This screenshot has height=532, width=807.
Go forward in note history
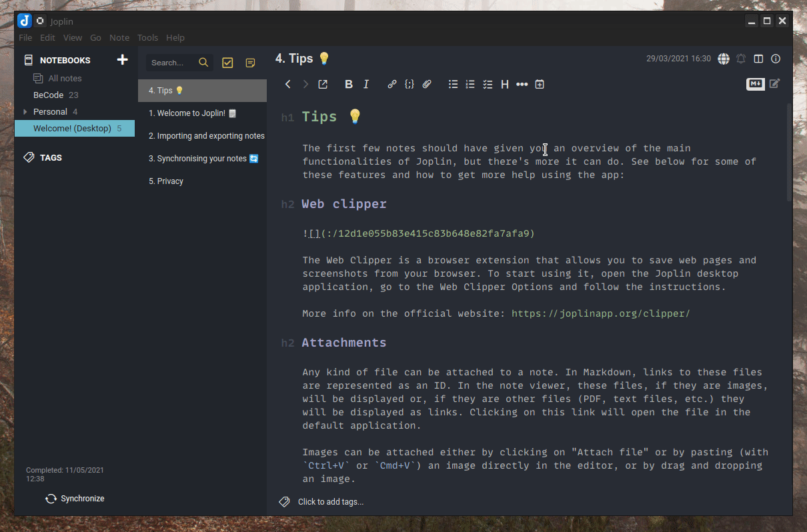click(x=305, y=84)
